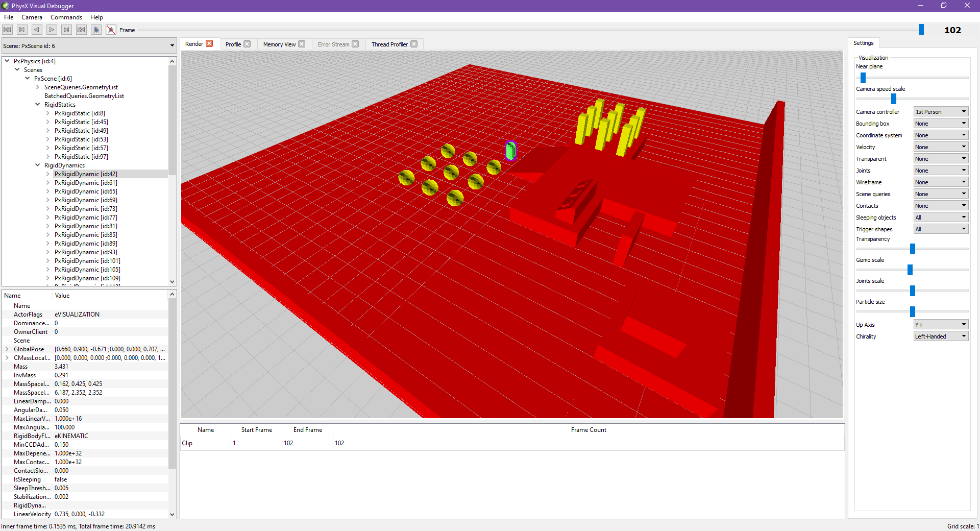This screenshot has width=980, height=531.
Task: Click the Transparency slider handle
Action: pos(913,249)
